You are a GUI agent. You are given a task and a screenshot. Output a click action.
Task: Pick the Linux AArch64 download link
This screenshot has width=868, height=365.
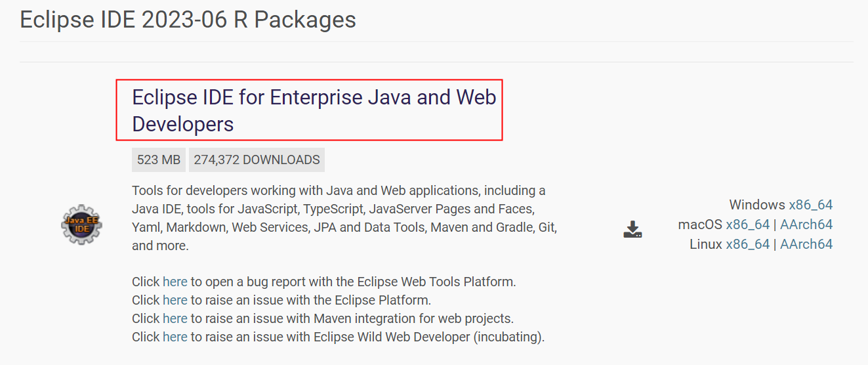pos(806,244)
